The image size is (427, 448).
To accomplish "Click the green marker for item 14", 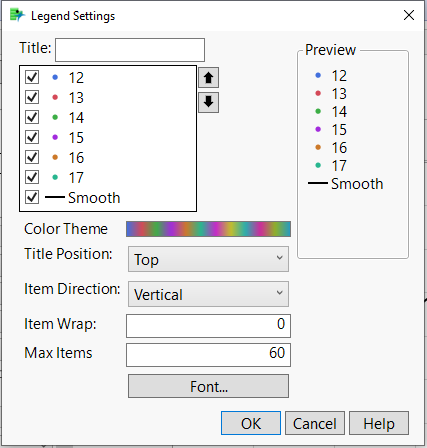I will (x=55, y=117).
